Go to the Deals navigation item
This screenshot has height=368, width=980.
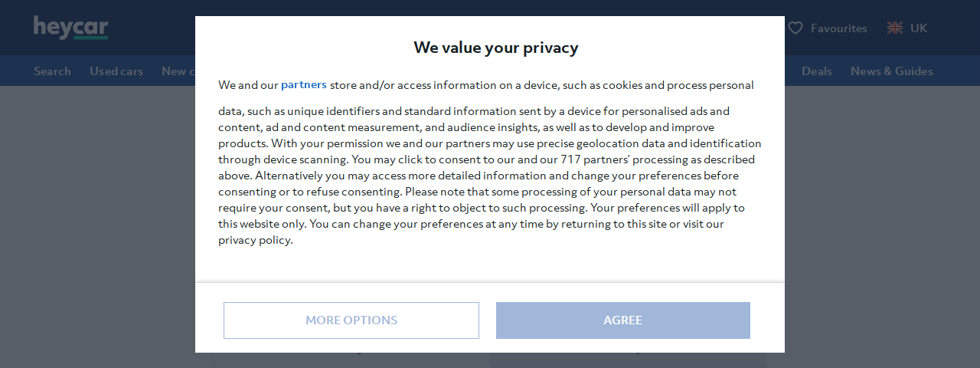coord(816,71)
